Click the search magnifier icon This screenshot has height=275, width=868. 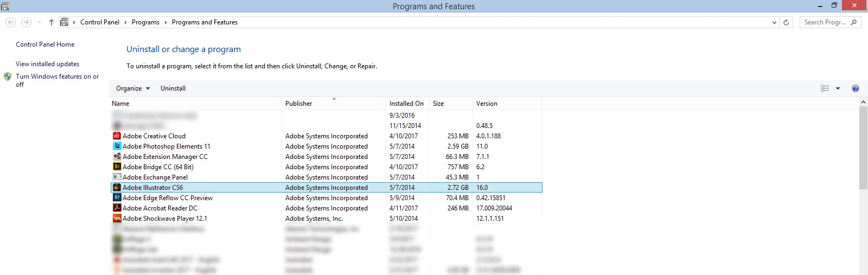point(854,22)
